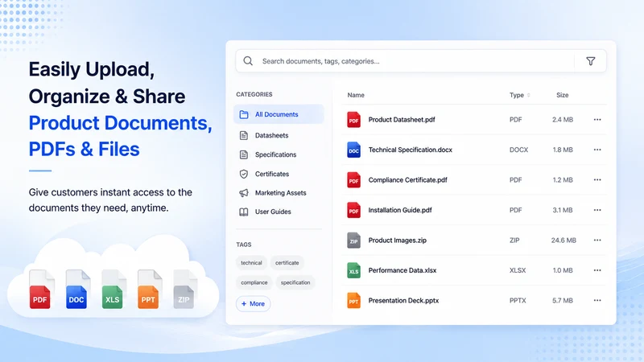Click the search magnifier icon
This screenshot has height=362, width=644.
(248, 61)
